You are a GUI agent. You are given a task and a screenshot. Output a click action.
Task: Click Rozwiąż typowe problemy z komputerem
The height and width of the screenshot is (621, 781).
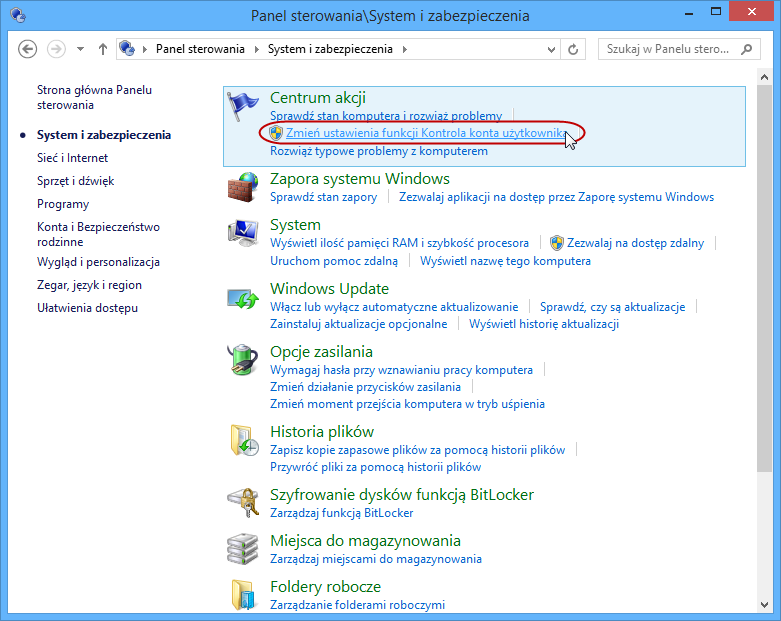[x=379, y=151]
